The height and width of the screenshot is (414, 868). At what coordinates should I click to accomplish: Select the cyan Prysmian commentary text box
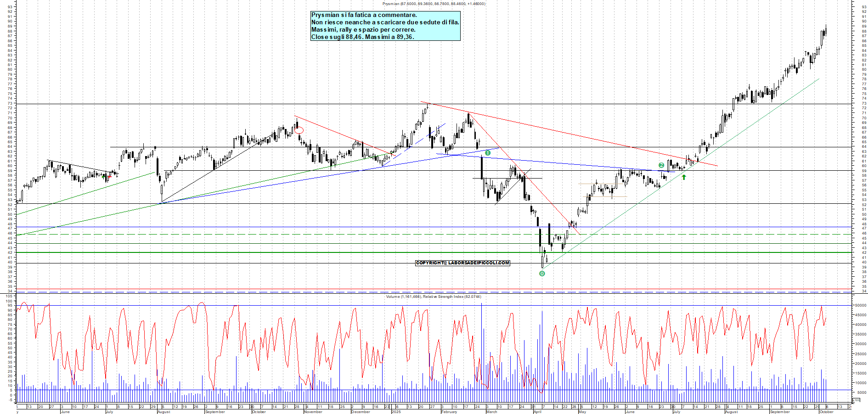click(x=385, y=26)
